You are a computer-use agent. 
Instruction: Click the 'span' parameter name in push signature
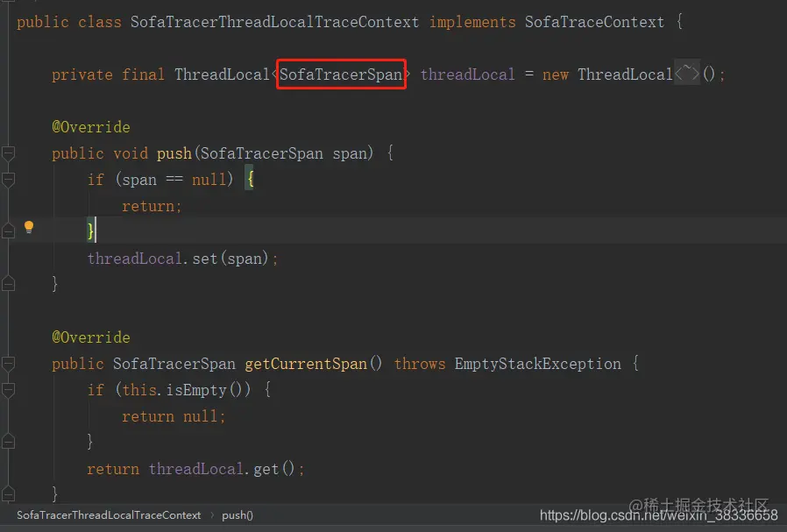[x=350, y=153]
